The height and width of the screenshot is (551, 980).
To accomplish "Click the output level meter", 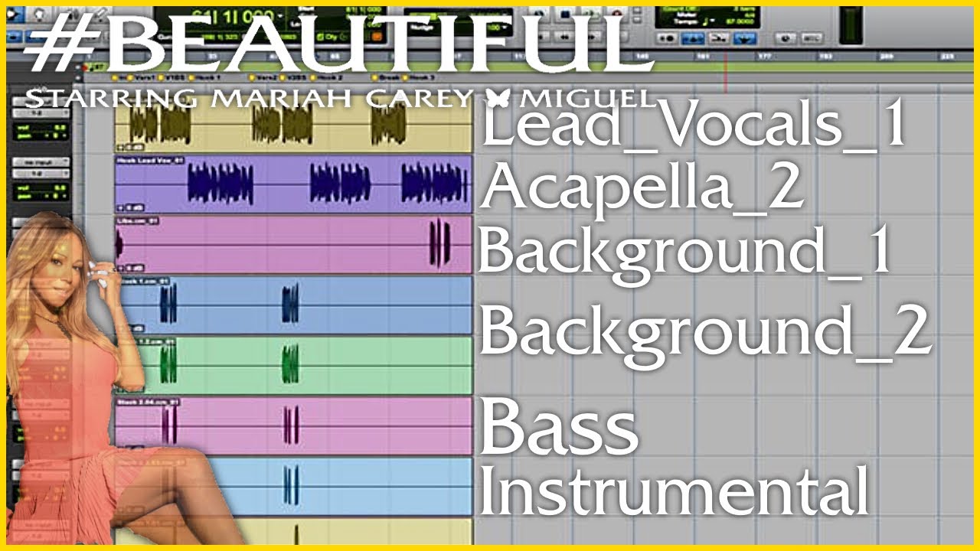I will tap(851, 25).
